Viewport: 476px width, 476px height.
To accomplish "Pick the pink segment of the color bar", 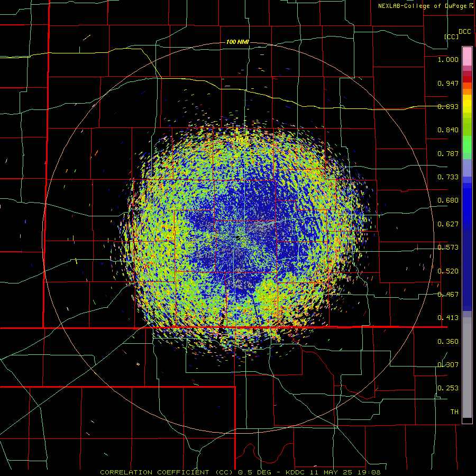I will 467,57.
